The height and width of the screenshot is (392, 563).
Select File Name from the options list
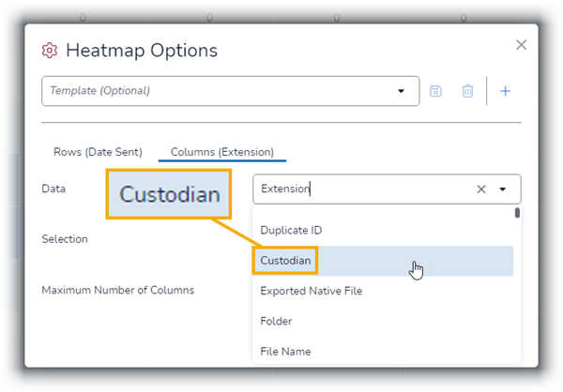click(383, 351)
